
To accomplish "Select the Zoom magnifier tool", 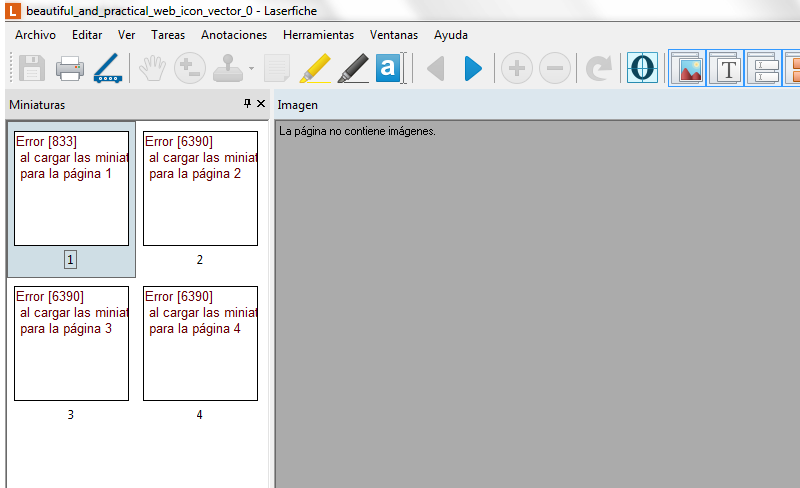I will pos(190,68).
